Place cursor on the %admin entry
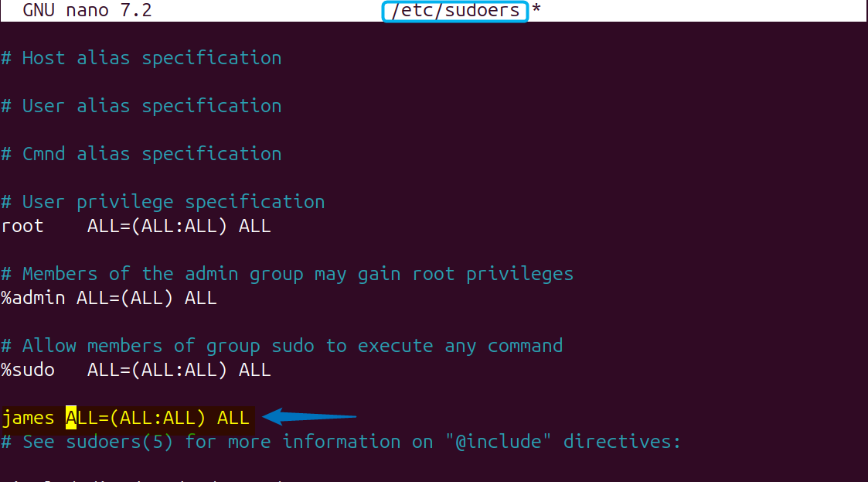This screenshot has width=868, height=482. (x=33, y=298)
